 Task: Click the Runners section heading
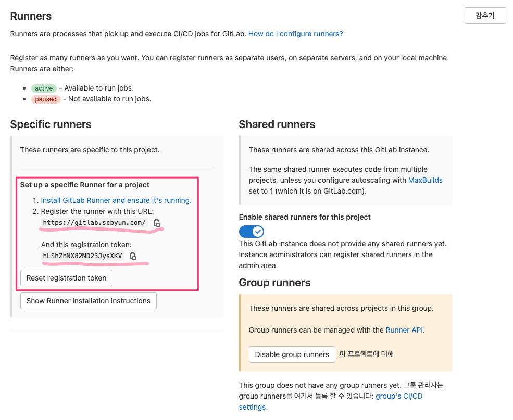pyautogui.click(x=31, y=16)
